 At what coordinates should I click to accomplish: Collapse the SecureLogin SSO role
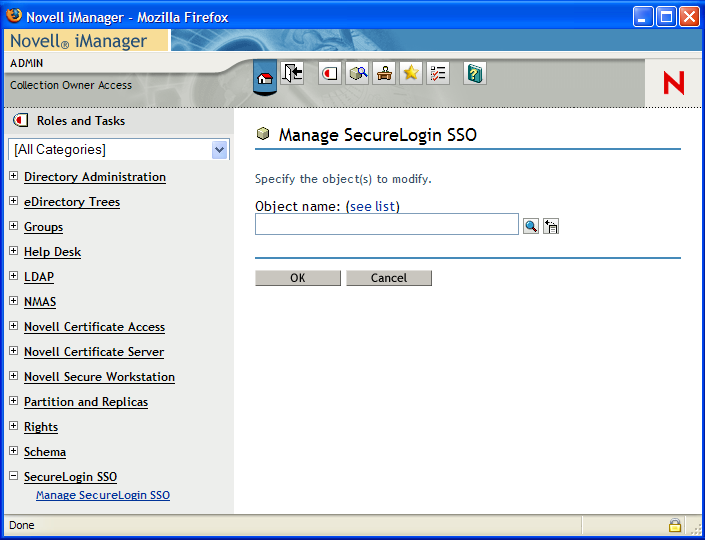pyautogui.click(x=14, y=475)
